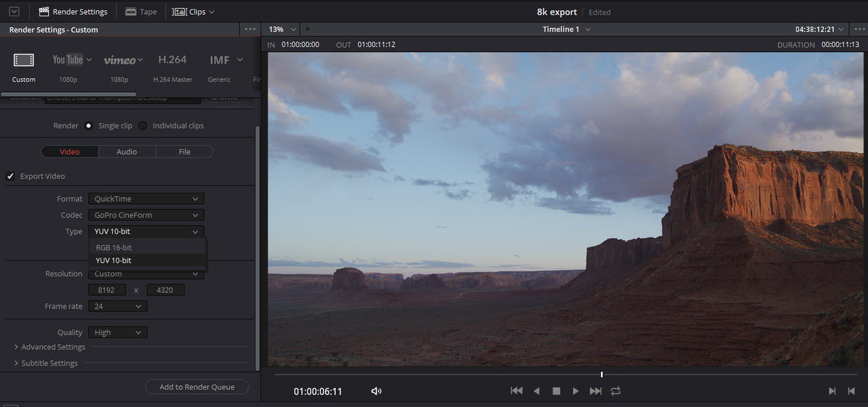Click the current timecode 01:00:06:11
Viewport: 868px width, 407px height.
(x=318, y=391)
